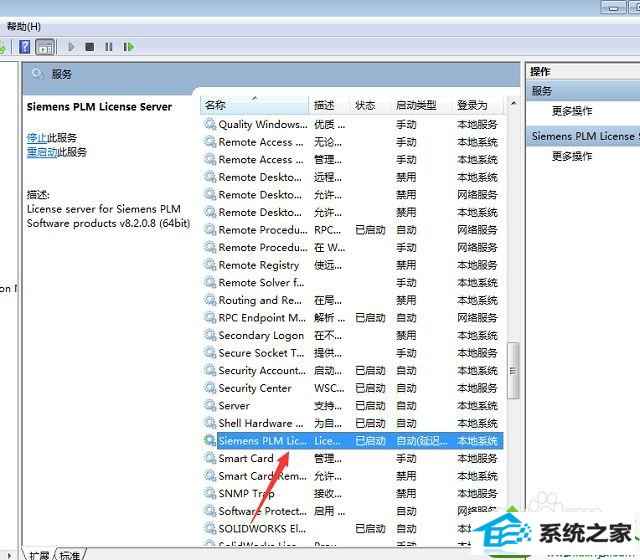Open the 帮助(H) menu
This screenshot has width=640, height=560.
tap(24, 27)
